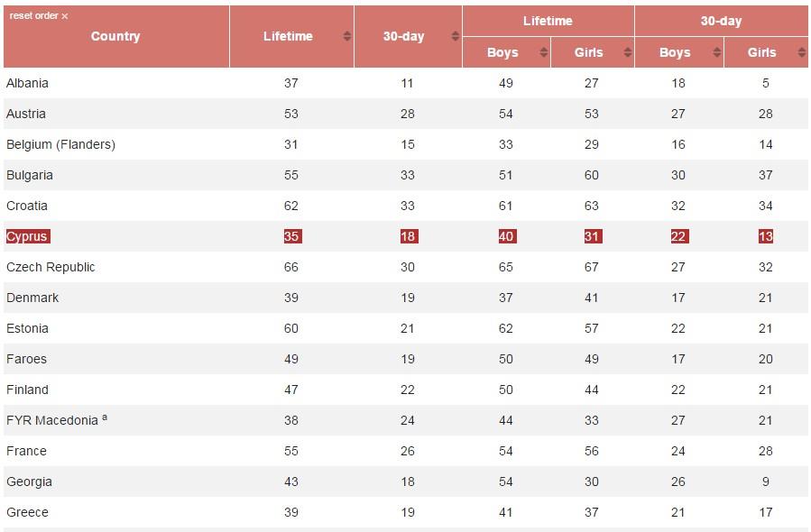Sort by 30-day Boys arrow icon
811x532 pixels.
point(717,52)
